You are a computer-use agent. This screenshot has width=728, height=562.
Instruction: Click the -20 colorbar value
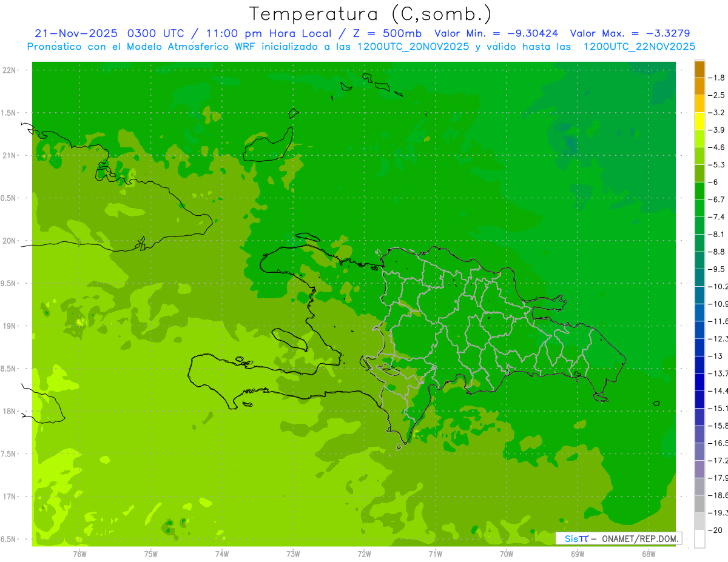716,530
